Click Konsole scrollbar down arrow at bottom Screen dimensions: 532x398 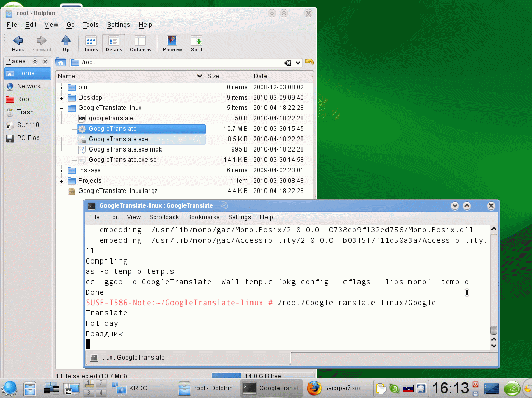494,346
